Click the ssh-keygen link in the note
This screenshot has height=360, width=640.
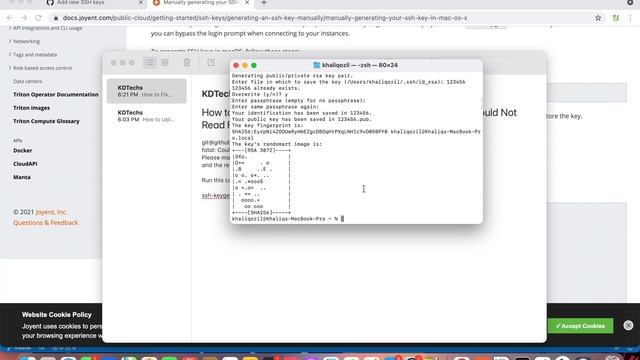(216, 196)
